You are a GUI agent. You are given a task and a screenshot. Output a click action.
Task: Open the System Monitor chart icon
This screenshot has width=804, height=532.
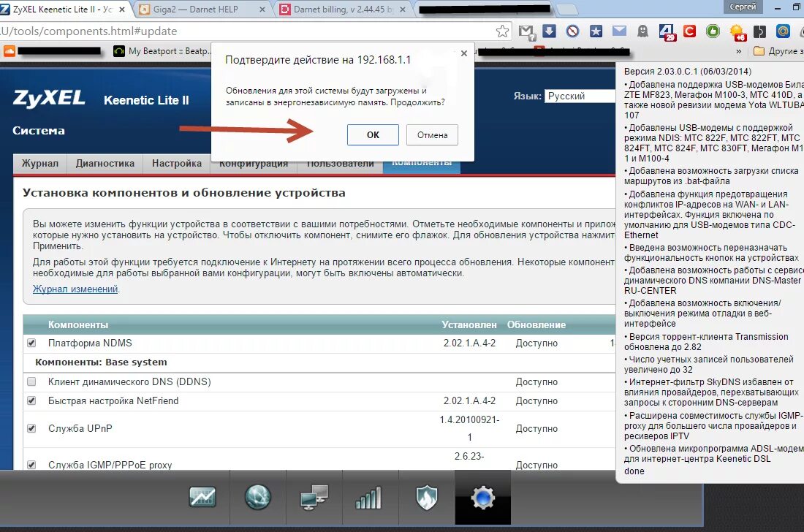tap(202, 498)
